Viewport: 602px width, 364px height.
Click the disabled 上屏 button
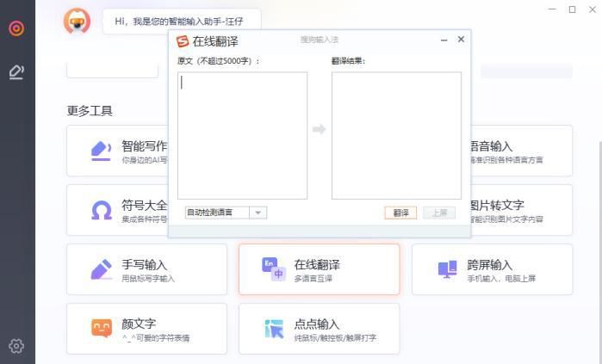point(439,213)
